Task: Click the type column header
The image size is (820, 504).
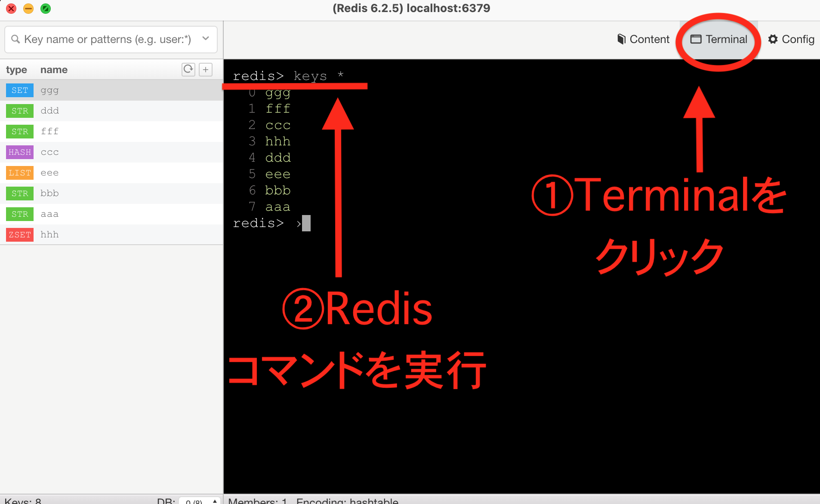Action: pyautogui.click(x=16, y=69)
